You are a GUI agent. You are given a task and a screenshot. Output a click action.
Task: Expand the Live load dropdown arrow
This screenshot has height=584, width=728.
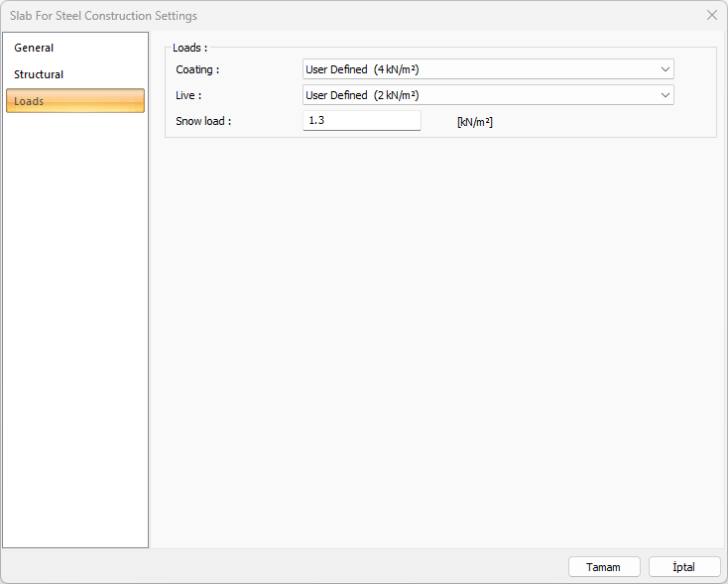click(664, 95)
